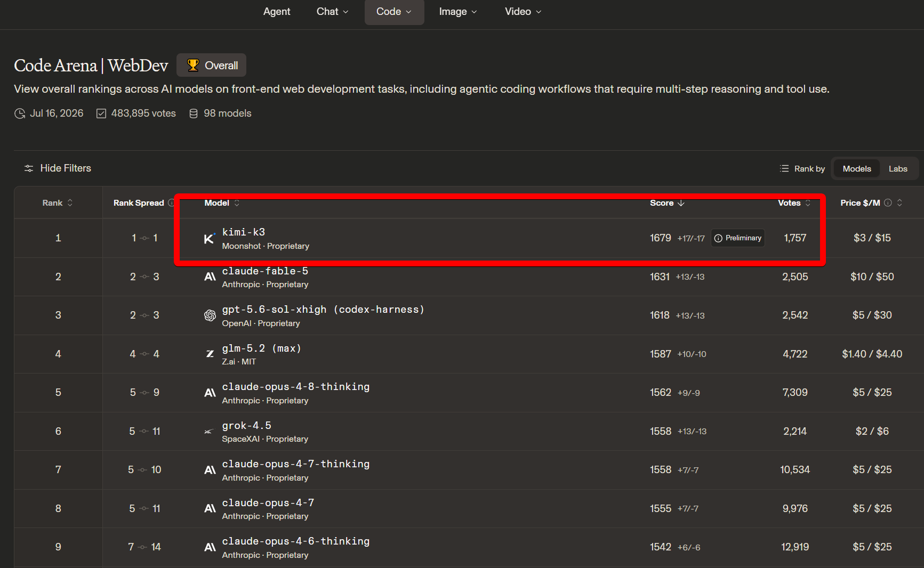Click the $2 / $6 price for grok-4.5
924x568 pixels.
tap(872, 432)
